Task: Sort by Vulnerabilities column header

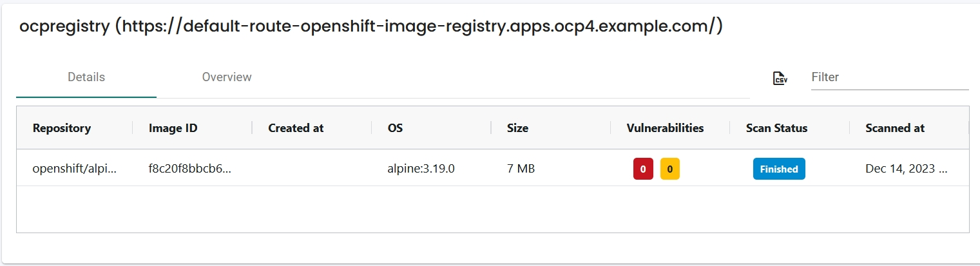Action: [x=665, y=128]
